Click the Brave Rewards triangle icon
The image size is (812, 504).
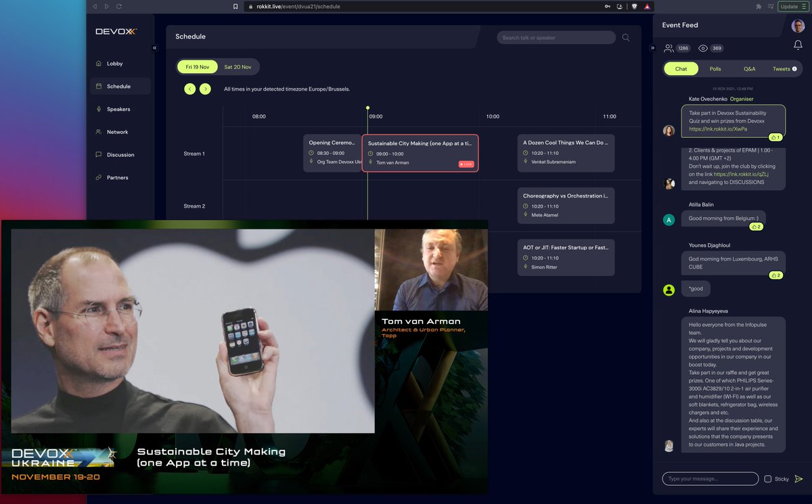coord(647,6)
